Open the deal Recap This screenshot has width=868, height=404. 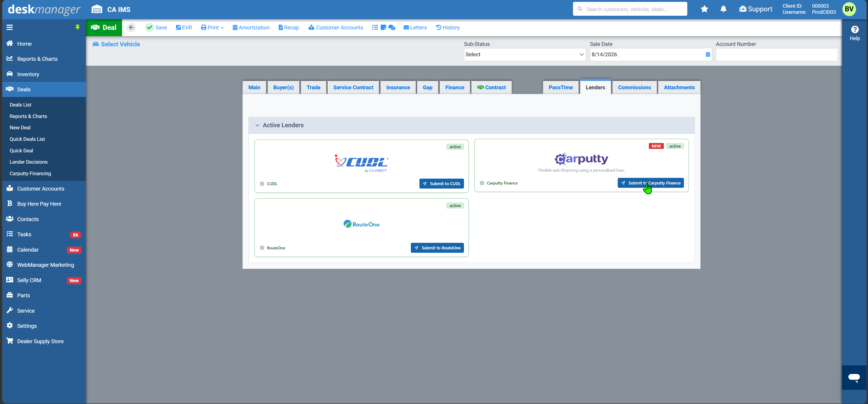point(289,28)
